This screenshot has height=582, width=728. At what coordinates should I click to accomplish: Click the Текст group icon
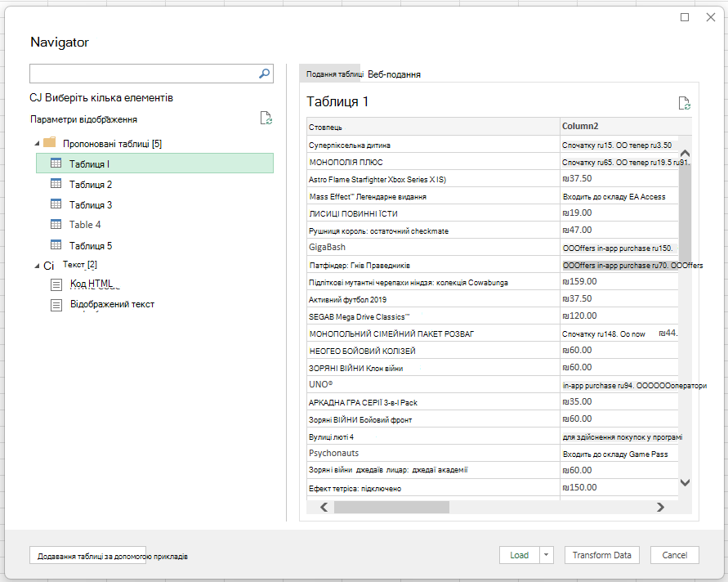pyautogui.click(x=49, y=266)
